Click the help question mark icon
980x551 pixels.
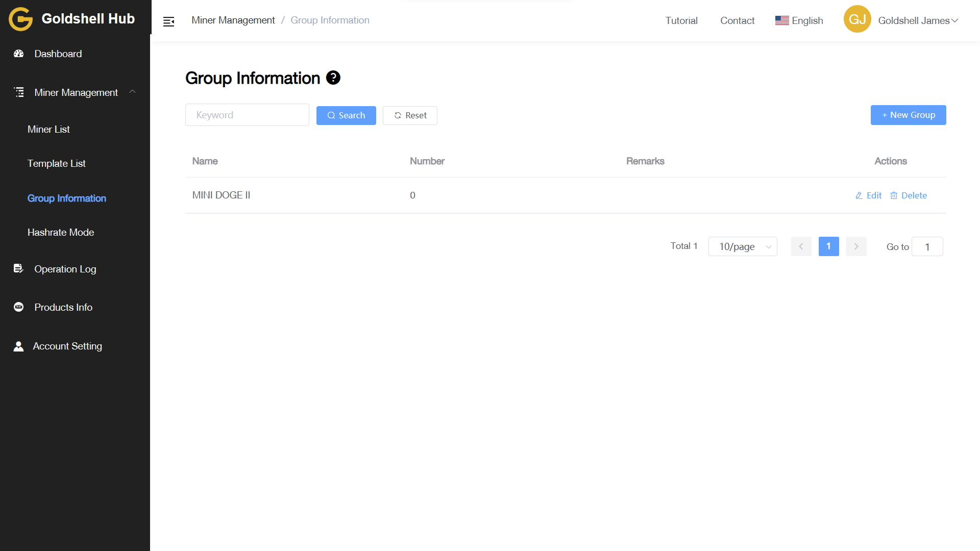click(x=333, y=78)
